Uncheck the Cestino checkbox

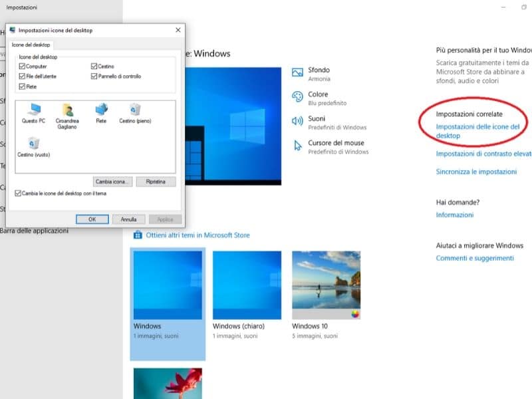coord(94,66)
